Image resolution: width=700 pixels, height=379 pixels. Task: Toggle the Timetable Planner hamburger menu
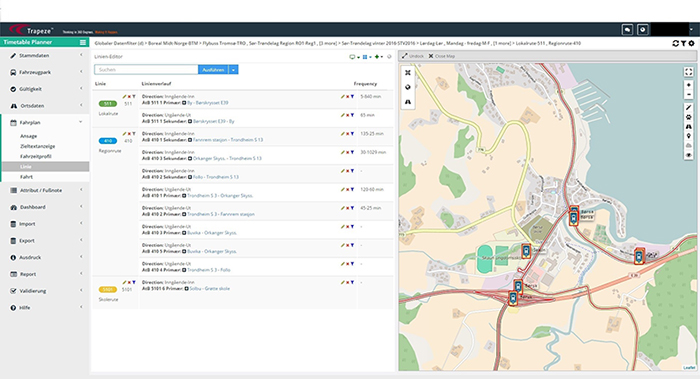83,42
